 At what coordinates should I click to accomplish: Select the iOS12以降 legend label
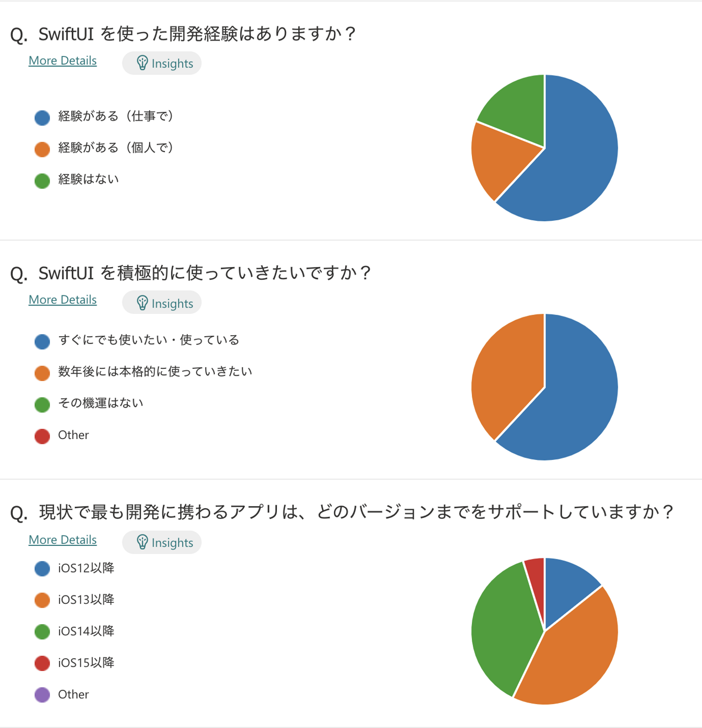(x=86, y=568)
